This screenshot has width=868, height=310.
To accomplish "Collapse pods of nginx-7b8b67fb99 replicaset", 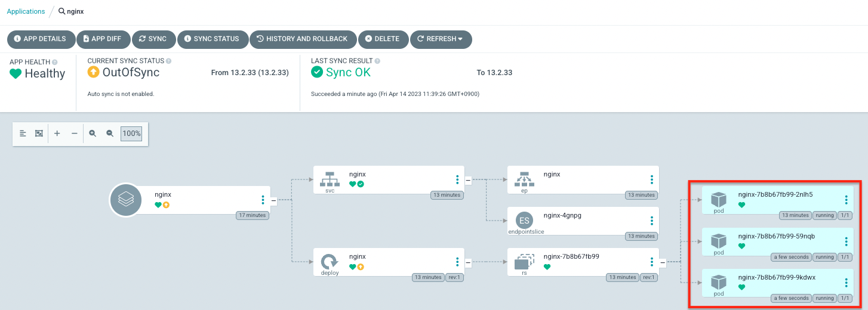I will (x=663, y=262).
